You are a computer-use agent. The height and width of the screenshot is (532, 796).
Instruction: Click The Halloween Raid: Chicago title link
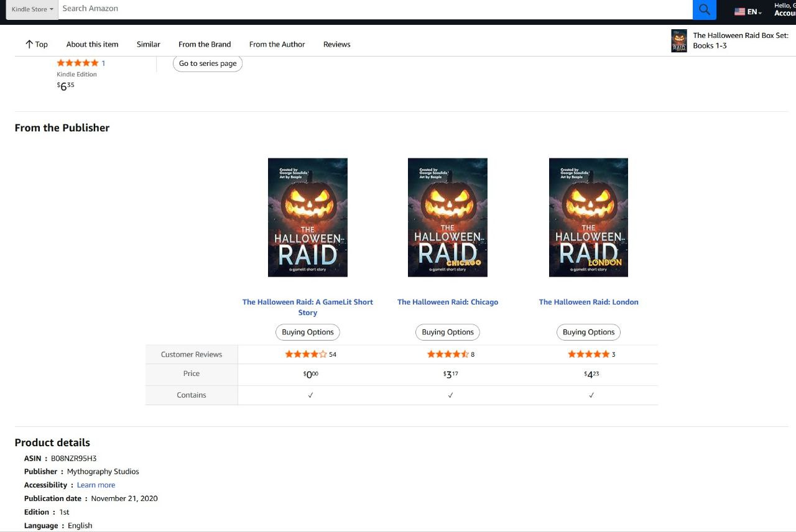(x=448, y=302)
